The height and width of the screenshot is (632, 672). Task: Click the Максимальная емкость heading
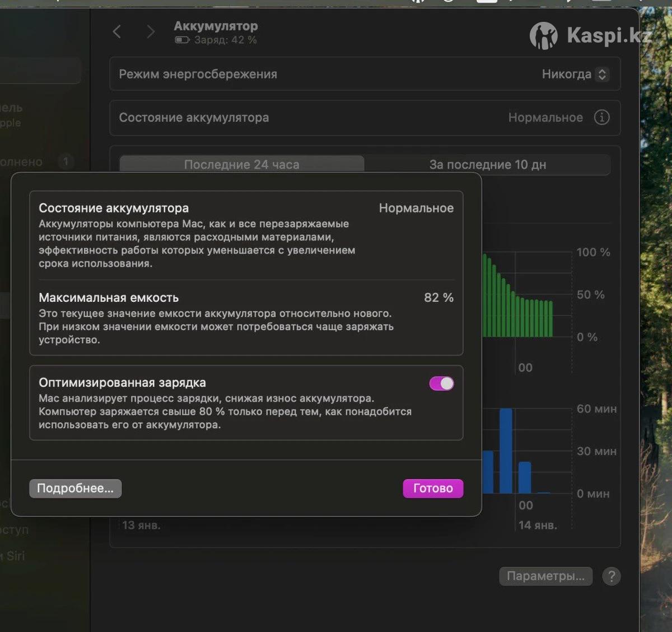click(109, 298)
